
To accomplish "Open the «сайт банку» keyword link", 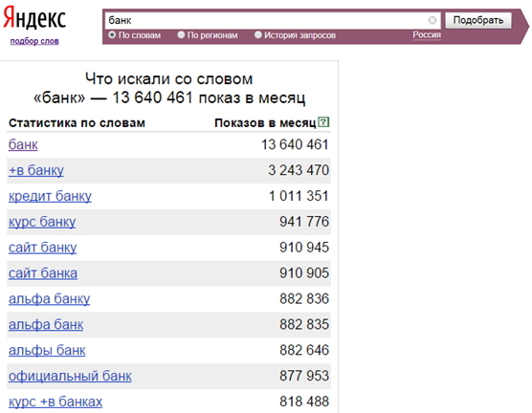I will (42, 248).
